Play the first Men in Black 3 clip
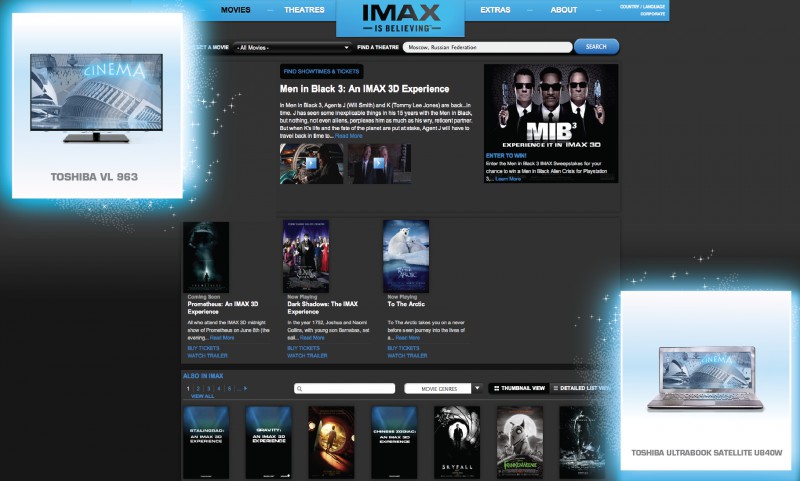The image size is (800, 481). click(311, 163)
